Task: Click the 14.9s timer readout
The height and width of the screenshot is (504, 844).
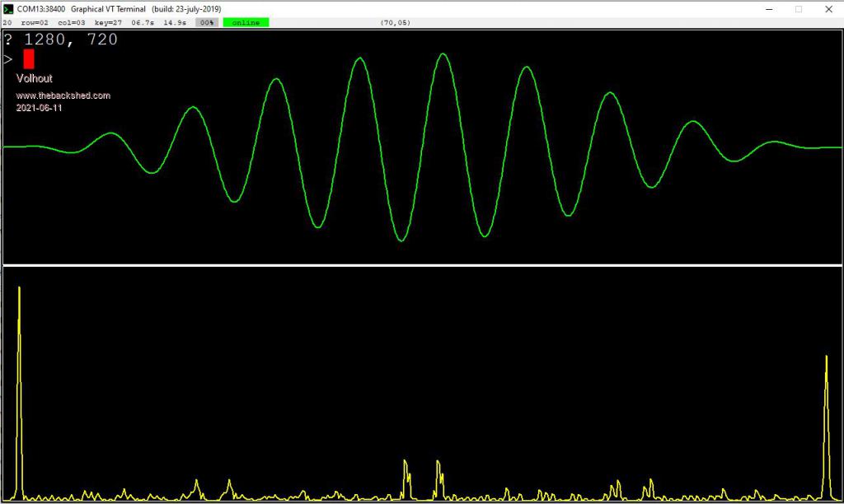Action: coord(176,22)
